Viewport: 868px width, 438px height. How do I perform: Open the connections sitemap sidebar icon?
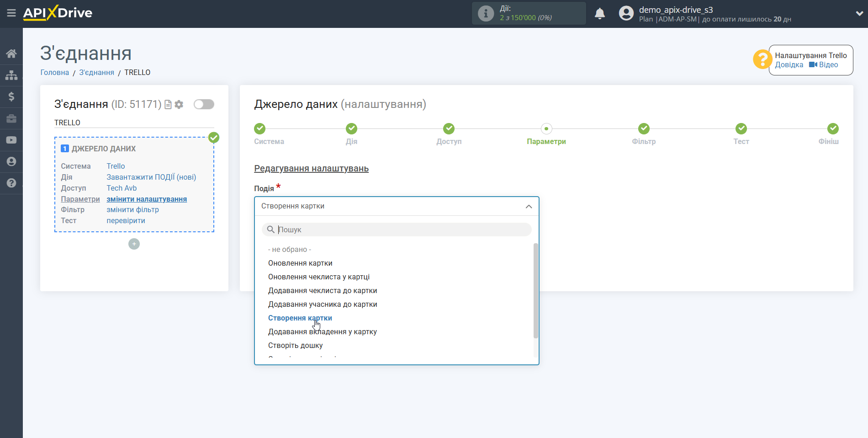(x=11, y=75)
